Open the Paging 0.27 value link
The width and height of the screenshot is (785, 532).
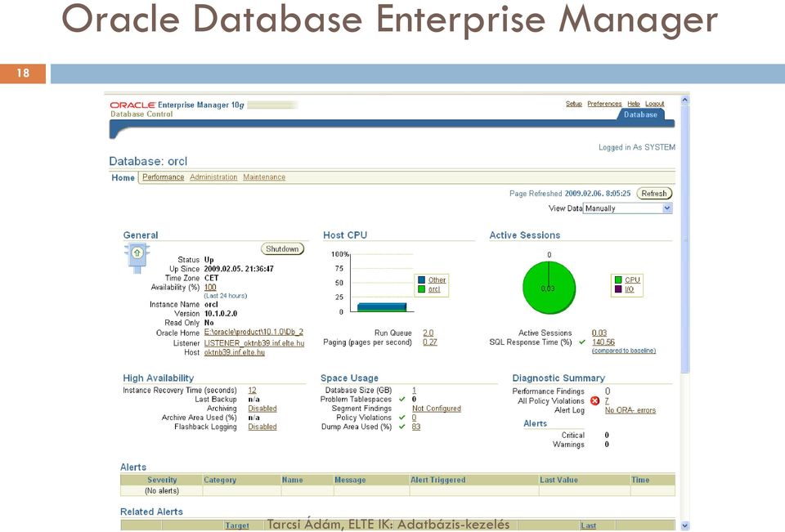tap(429, 342)
